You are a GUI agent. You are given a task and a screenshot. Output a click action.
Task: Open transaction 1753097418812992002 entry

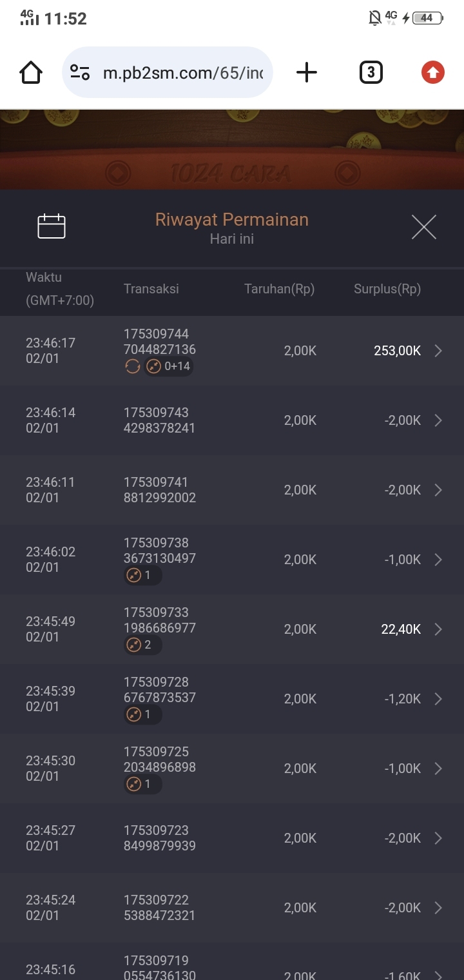tap(160, 490)
